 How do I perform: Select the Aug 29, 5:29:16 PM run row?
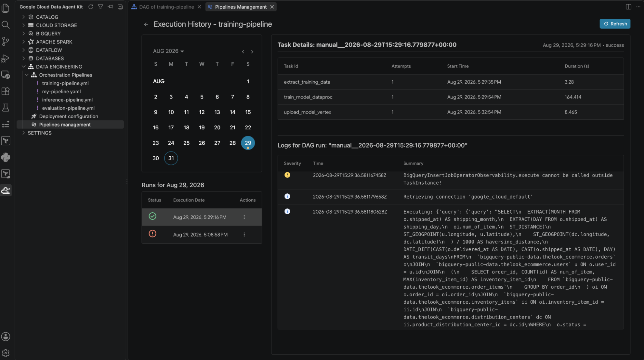[x=202, y=217]
